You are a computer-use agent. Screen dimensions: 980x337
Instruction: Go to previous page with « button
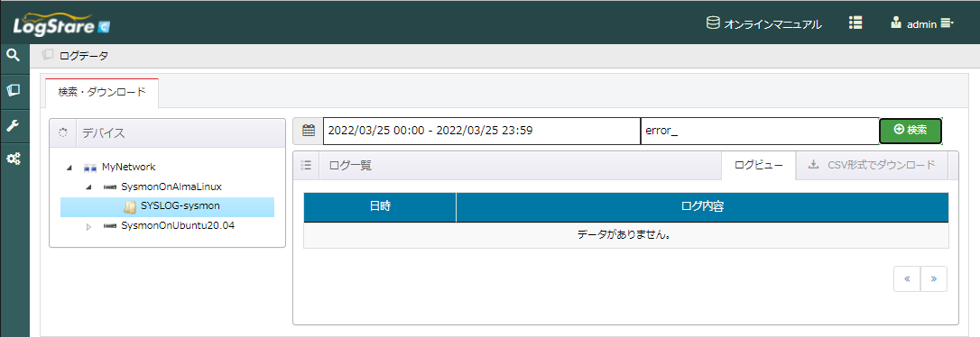coord(907,279)
